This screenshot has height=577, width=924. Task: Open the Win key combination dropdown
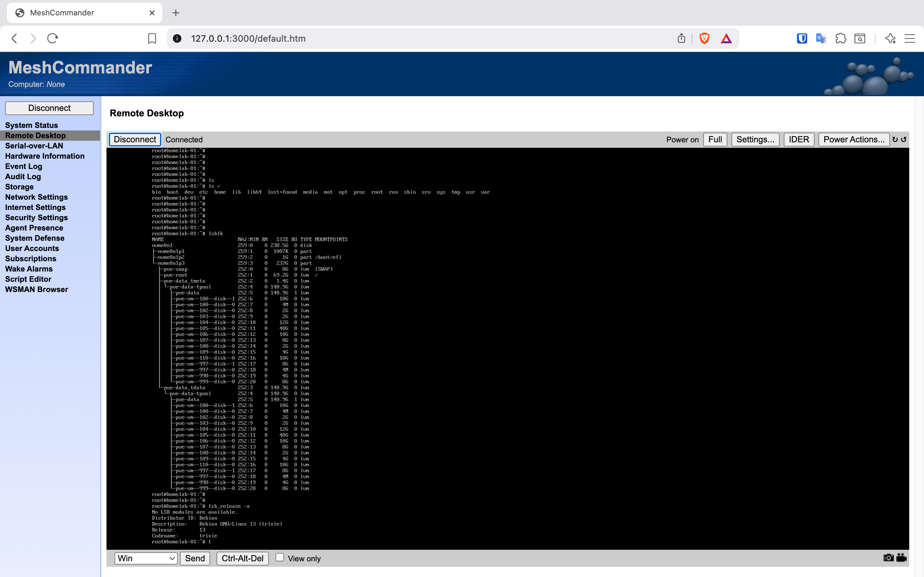145,558
